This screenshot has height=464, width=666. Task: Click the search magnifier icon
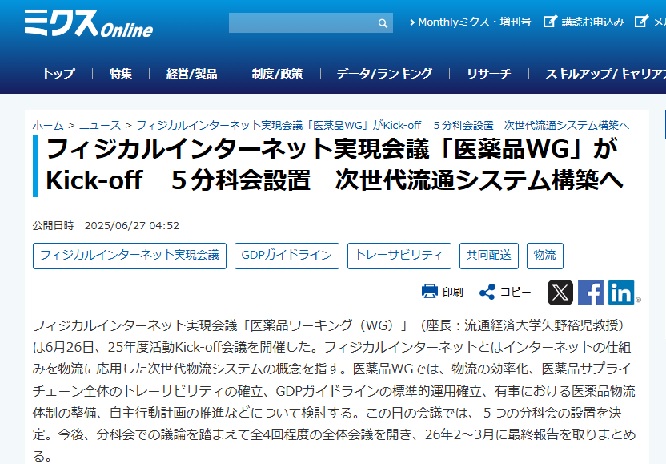pos(383,23)
